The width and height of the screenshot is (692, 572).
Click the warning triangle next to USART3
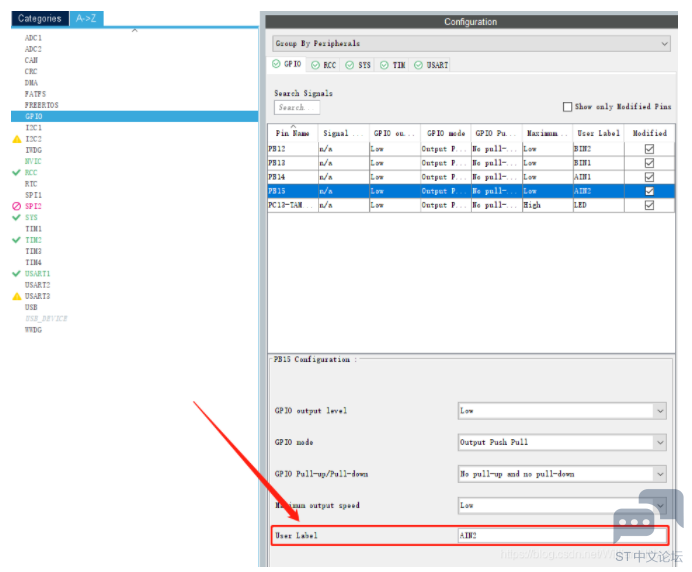(16, 296)
